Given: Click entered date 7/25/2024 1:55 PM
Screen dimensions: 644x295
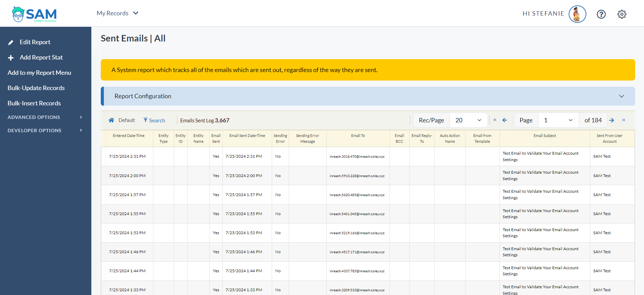Looking at the screenshot, I should [x=127, y=214].
